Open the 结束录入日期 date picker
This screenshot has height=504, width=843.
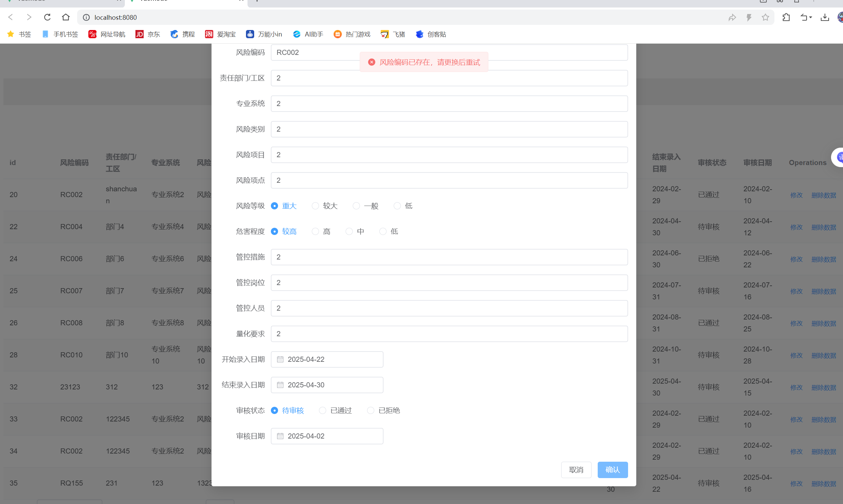(327, 385)
